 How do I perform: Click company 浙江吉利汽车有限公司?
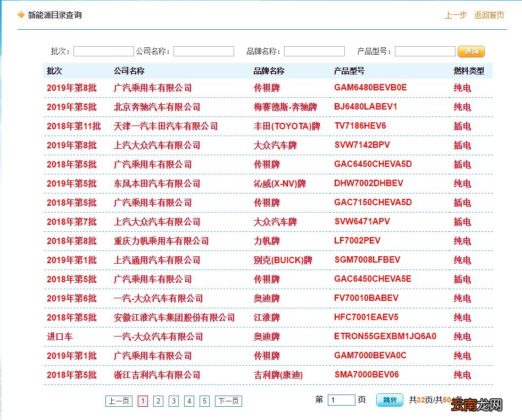[157, 375]
